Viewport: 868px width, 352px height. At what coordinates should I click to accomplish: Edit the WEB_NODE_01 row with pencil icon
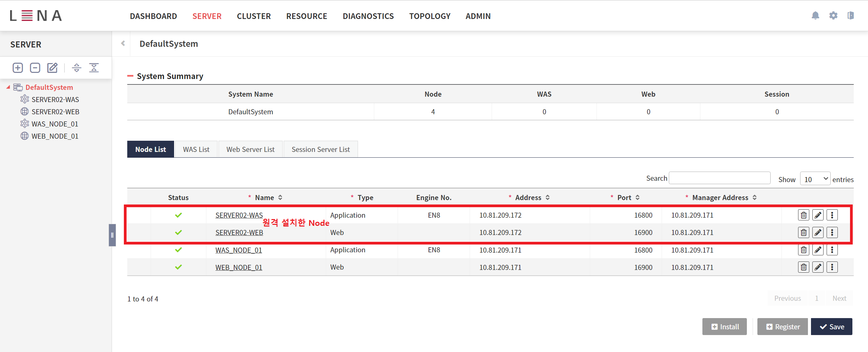818,267
